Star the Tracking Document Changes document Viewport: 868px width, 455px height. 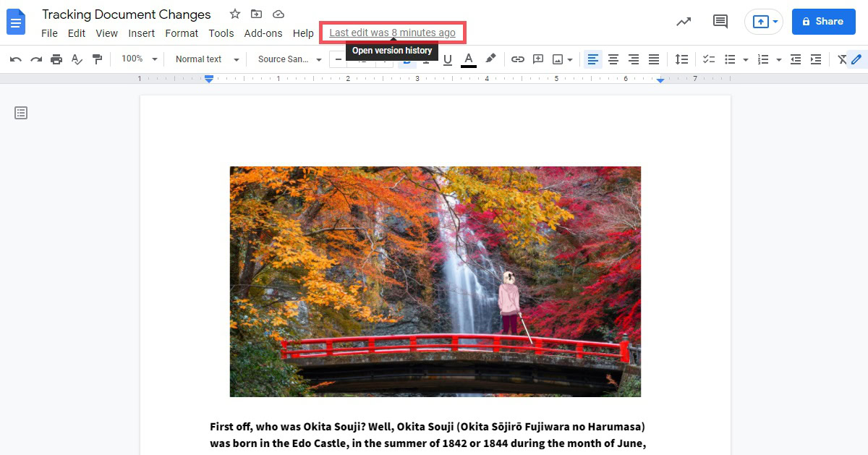pos(235,14)
